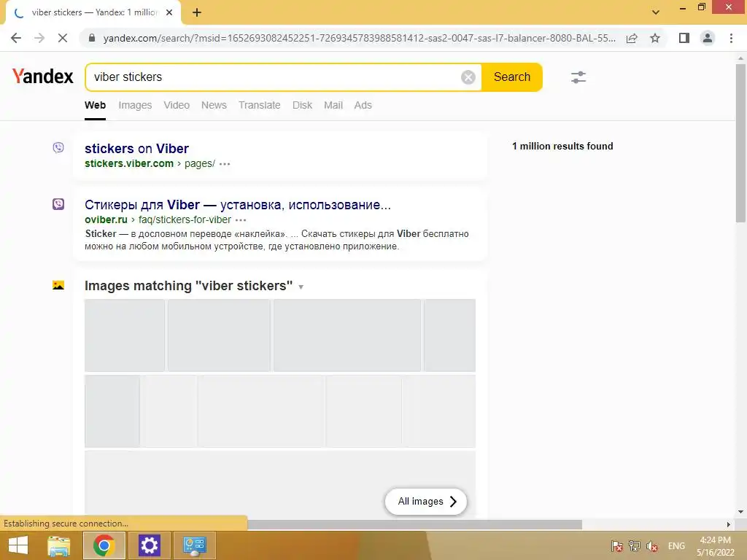Click the Viber favicon beside the first result
747x560 pixels.
(x=58, y=147)
